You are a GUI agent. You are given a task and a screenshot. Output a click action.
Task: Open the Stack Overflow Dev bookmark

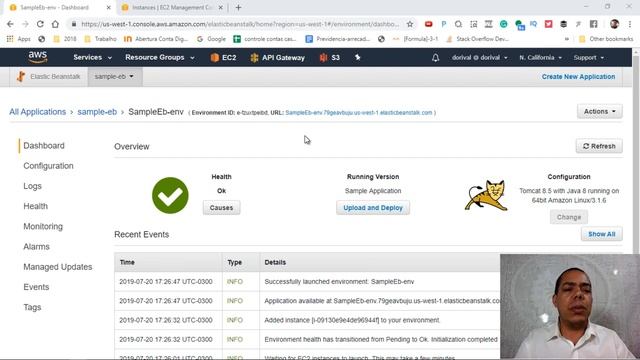point(477,39)
